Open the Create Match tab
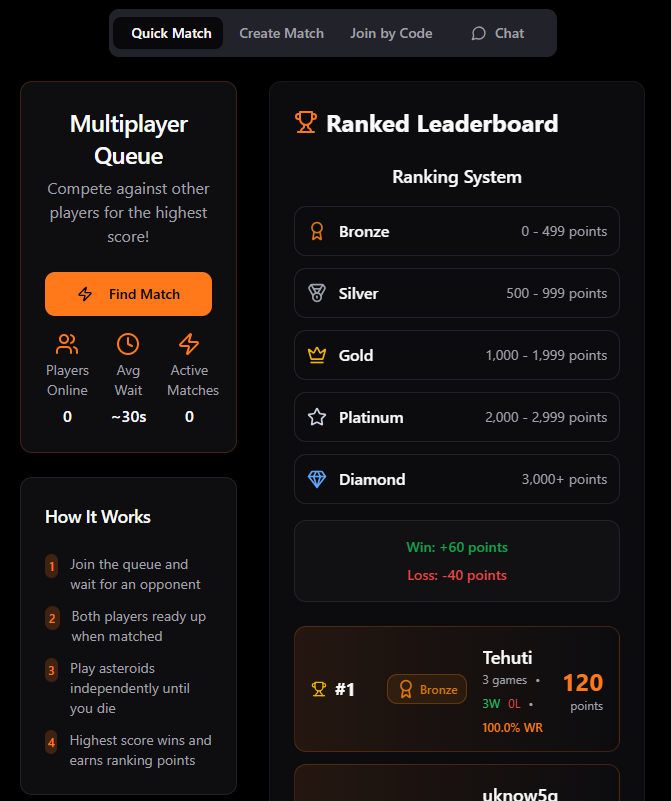 (x=281, y=33)
